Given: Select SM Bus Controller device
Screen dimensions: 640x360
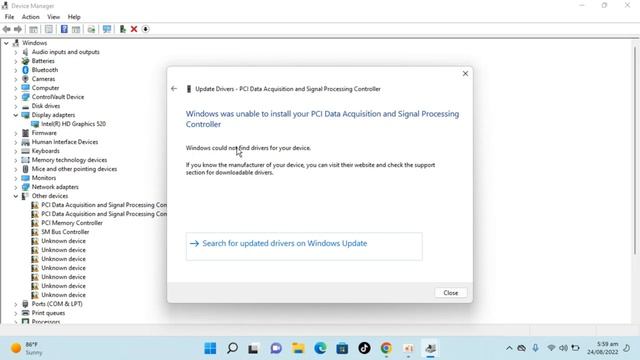Looking at the screenshot, I should 65,232.
